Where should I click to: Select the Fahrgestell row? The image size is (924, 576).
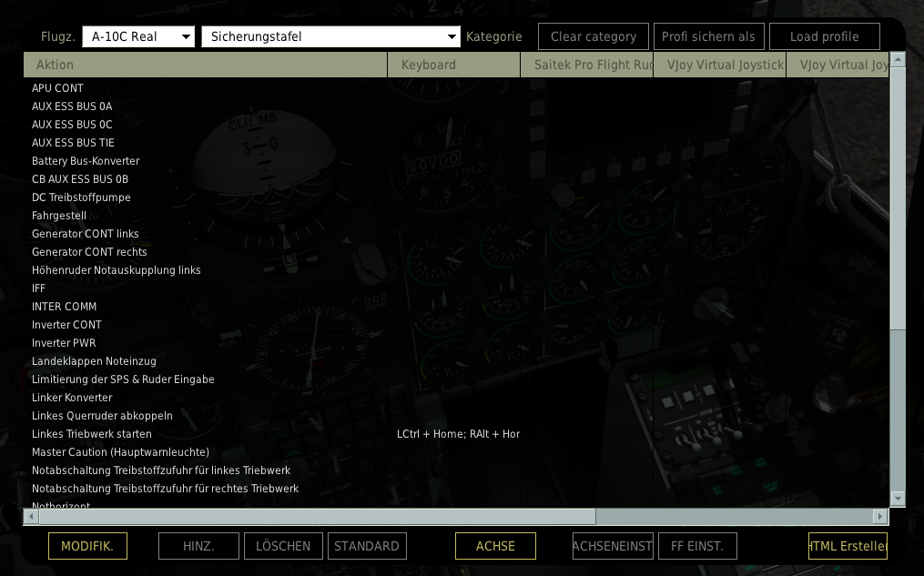coord(456,216)
